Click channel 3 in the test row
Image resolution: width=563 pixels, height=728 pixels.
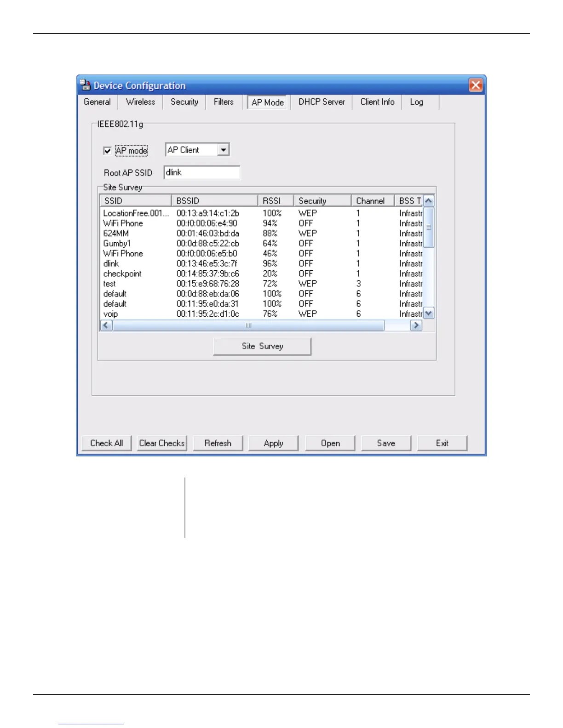[358, 284]
